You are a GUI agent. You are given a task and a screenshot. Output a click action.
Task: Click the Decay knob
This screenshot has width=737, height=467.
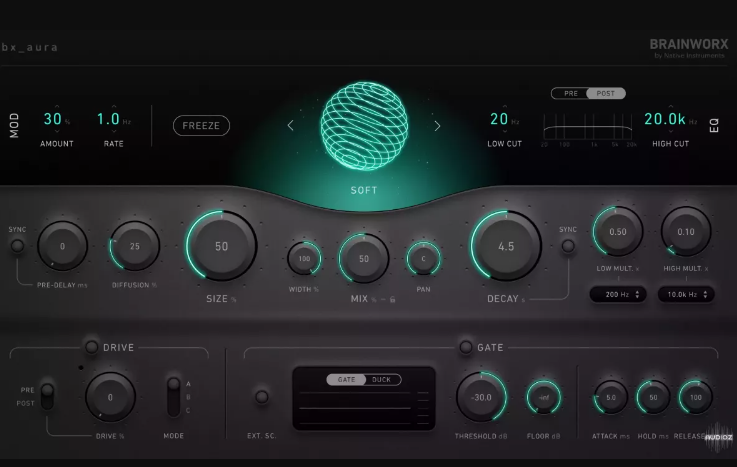pos(506,246)
